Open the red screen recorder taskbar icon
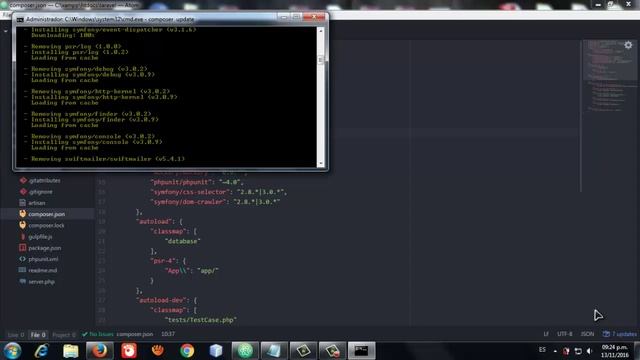 click(x=129, y=351)
